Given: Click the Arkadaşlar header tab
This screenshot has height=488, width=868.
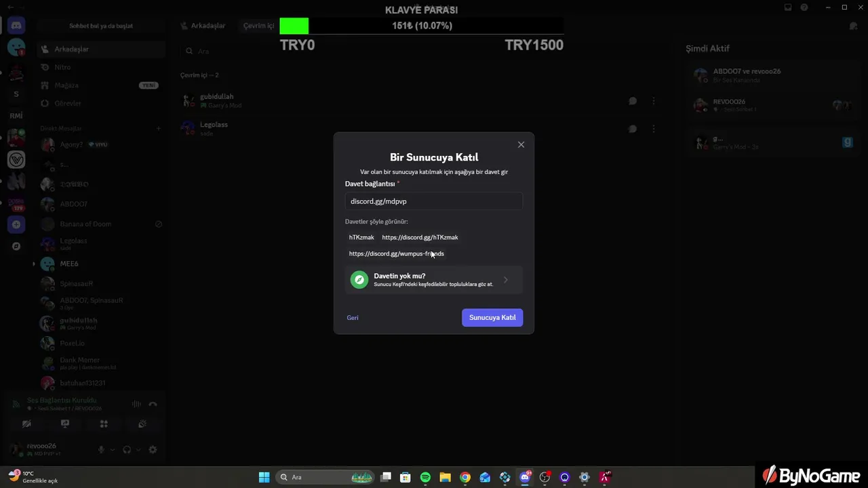Looking at the screenshot, I should pyautogui.click(x=203, y=26).
